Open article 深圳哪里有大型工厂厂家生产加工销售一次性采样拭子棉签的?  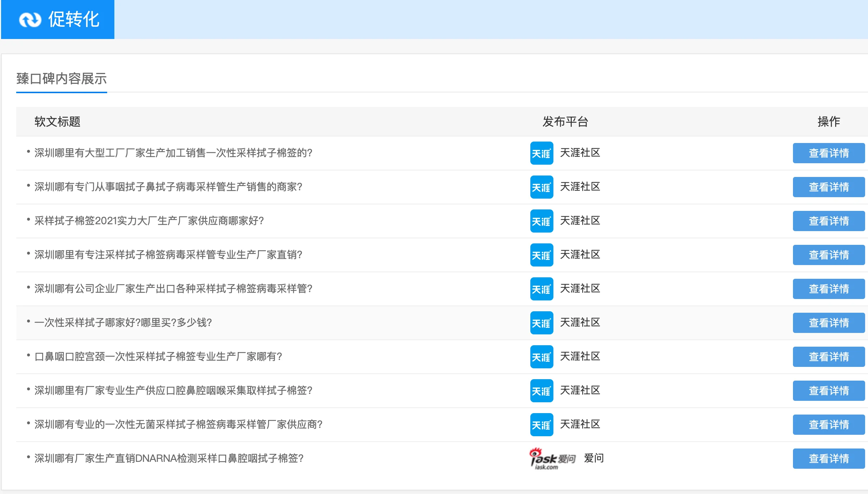tap(173, 153)
